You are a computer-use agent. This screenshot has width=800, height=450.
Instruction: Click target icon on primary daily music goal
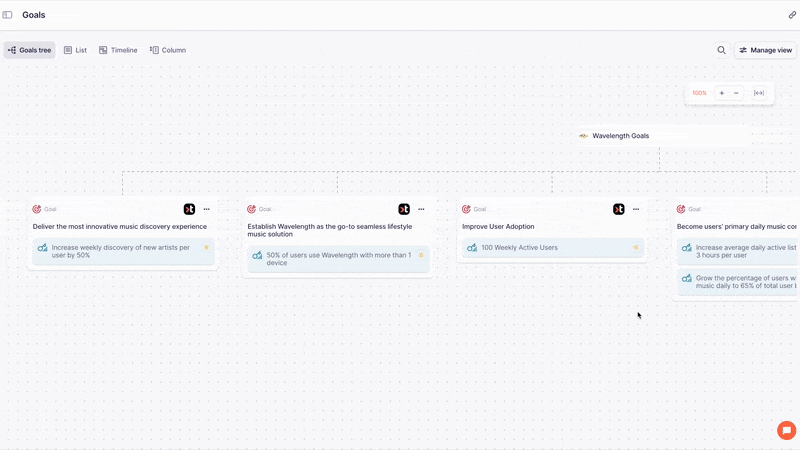(681, 209)
